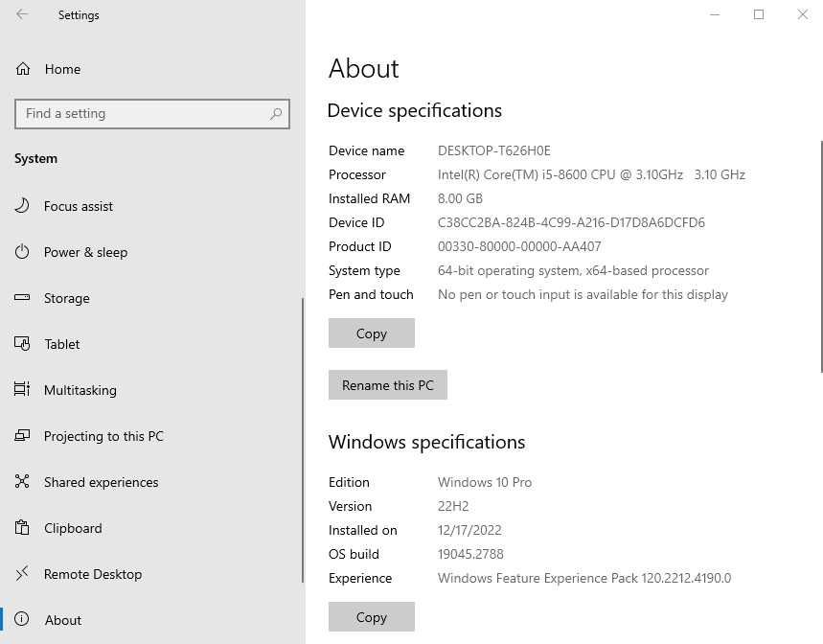Focus the Find a setting search box
The width and height of the screenshot is (823, 644).
click(x=144, y=114)
